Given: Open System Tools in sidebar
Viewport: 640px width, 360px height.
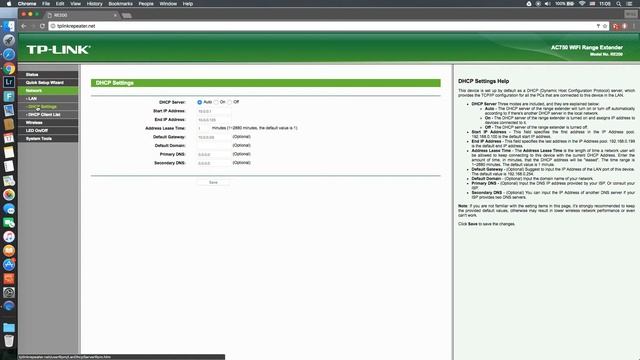Looking at the screenshot, I should [x=48, y=139].
